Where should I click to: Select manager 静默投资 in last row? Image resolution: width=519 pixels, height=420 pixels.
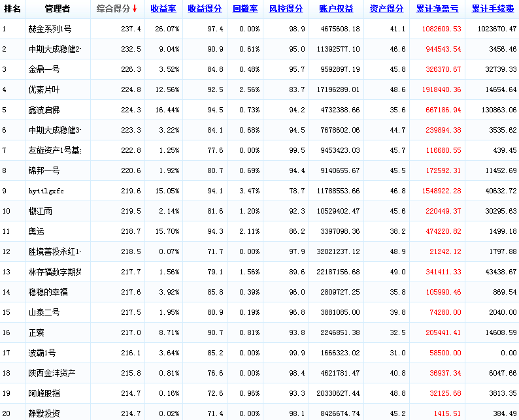tap(44, 413)
